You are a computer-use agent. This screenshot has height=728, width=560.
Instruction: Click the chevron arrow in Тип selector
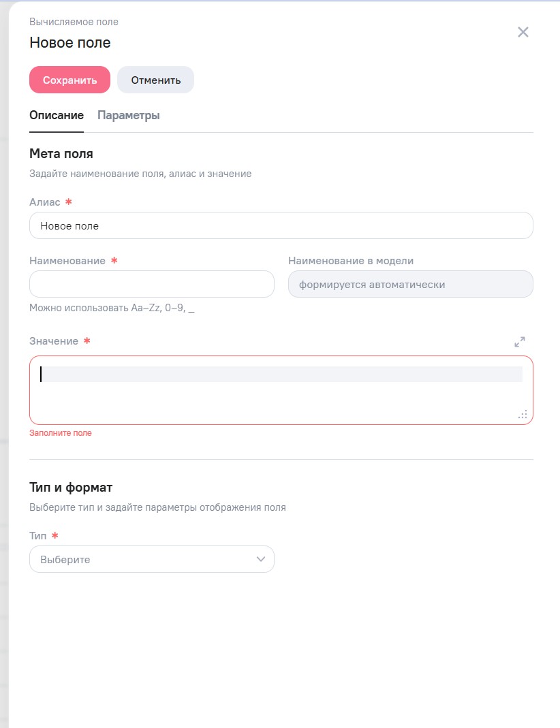pyautogui.click(x=260, y=559)
